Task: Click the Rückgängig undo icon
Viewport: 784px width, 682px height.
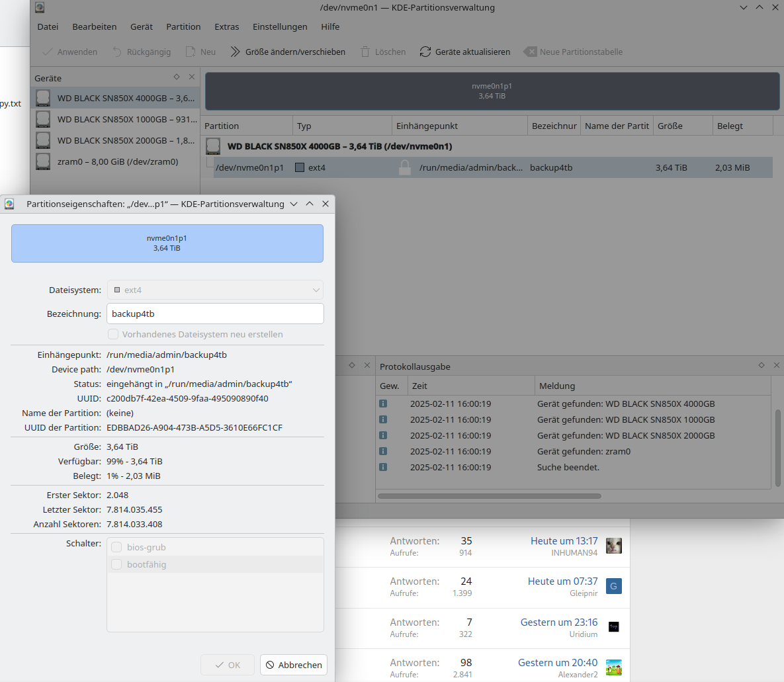Action: tap(117, 52)
